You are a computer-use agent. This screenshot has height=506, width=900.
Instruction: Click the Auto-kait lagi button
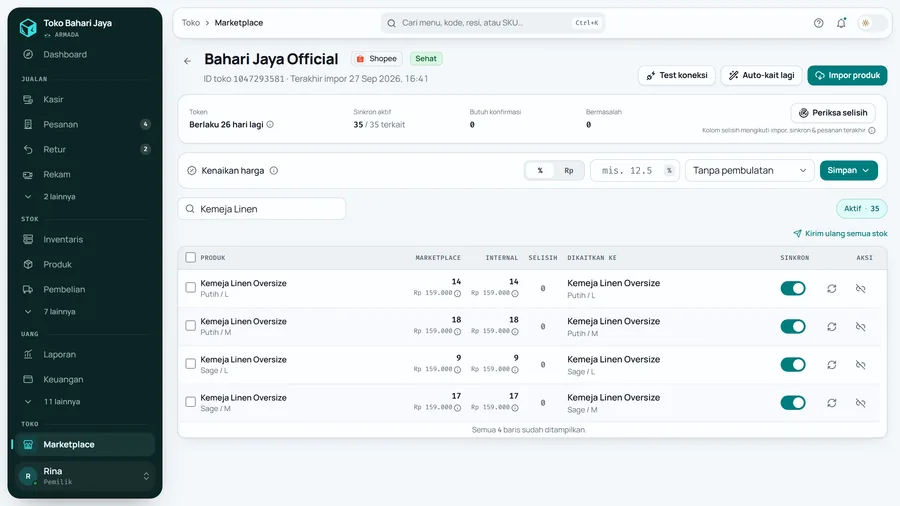click(x=761, y=75)
